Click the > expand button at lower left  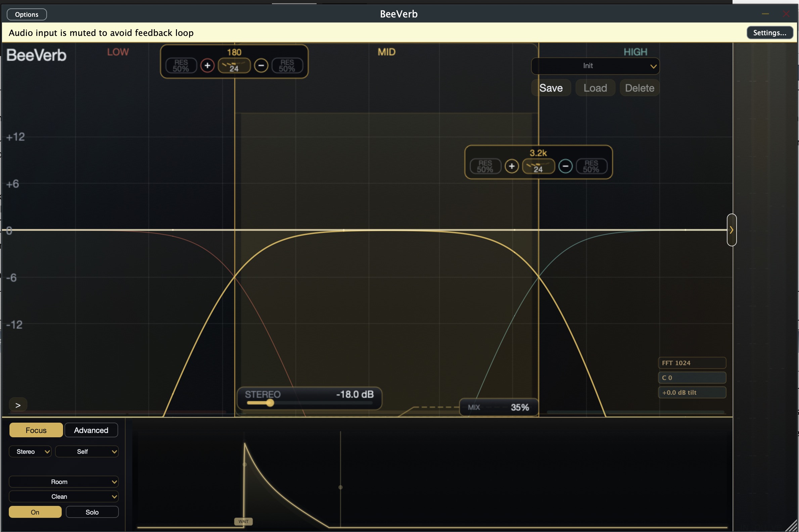18,405
